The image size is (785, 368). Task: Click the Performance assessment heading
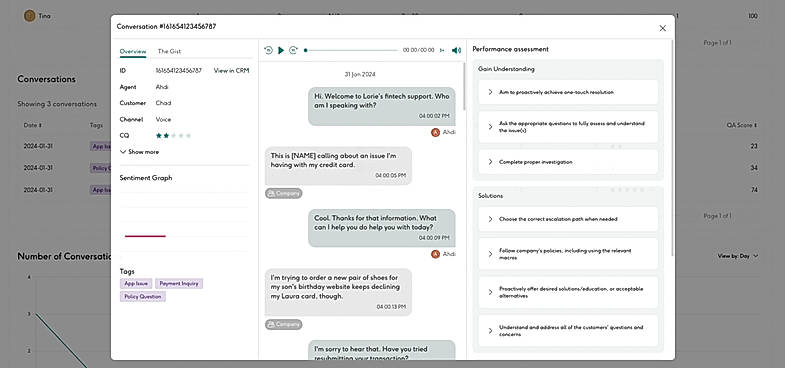(x=510, y=50)
